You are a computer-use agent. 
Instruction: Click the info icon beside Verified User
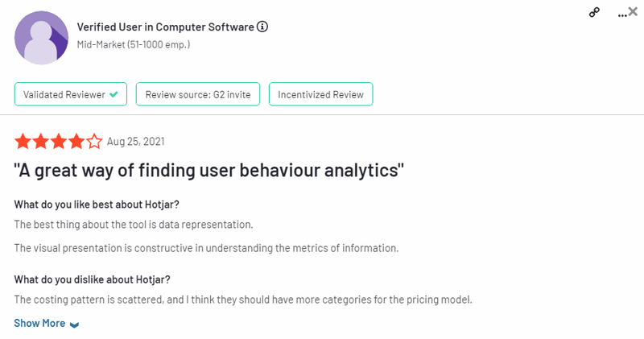coord(262,27)
